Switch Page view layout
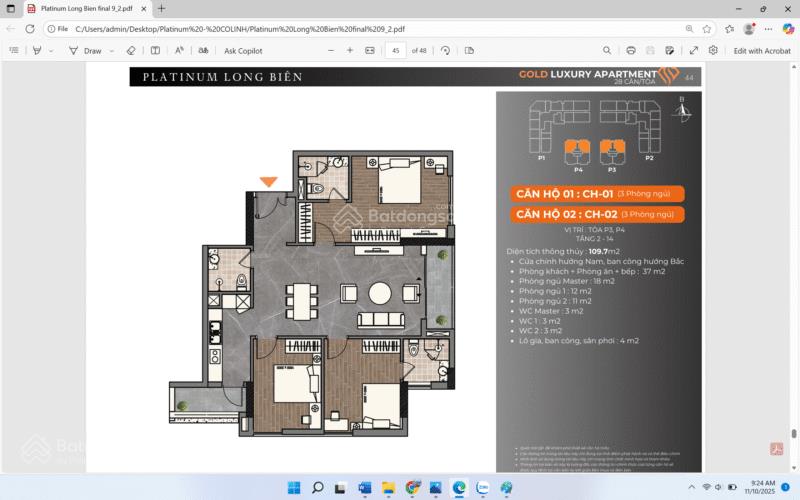This screenshot has height=500, width=800. [x=469, y=51]
